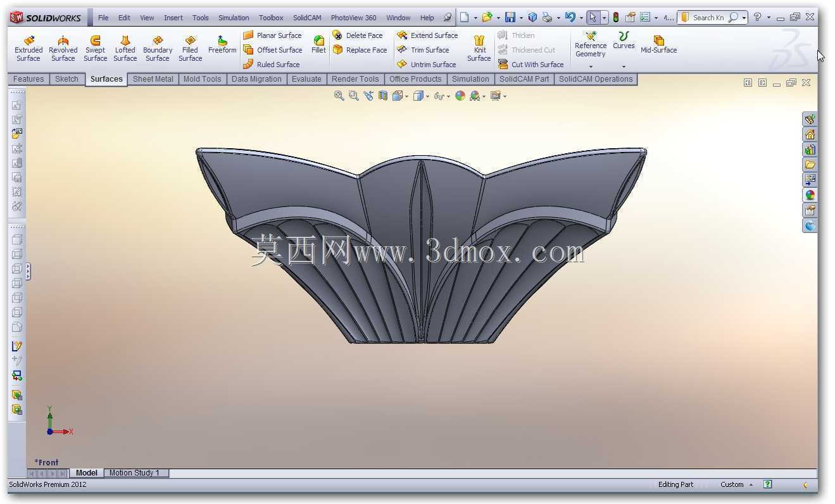The height and width of the screenshot is (504, 835).
Task: Select the Trim Surface tool
Action: [423, 50]
